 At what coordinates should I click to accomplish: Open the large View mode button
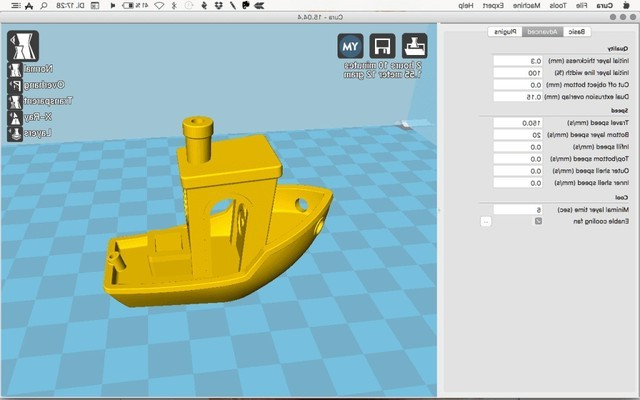(x=24, y=46)
